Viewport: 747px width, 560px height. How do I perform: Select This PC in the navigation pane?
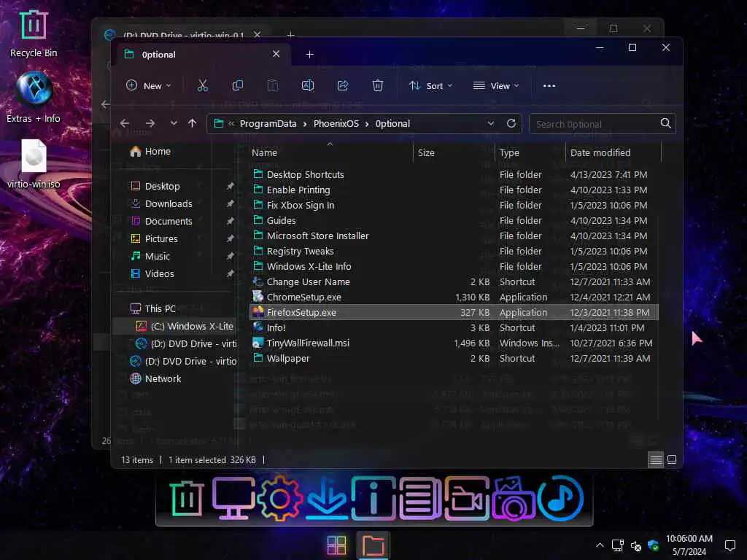160,308
